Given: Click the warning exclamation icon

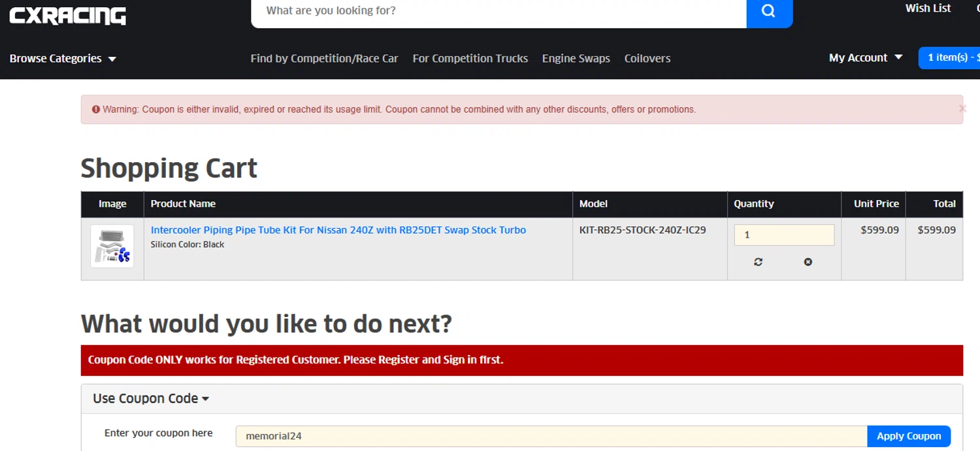Looking at the screenshot, I should click(x=96, y=110).
